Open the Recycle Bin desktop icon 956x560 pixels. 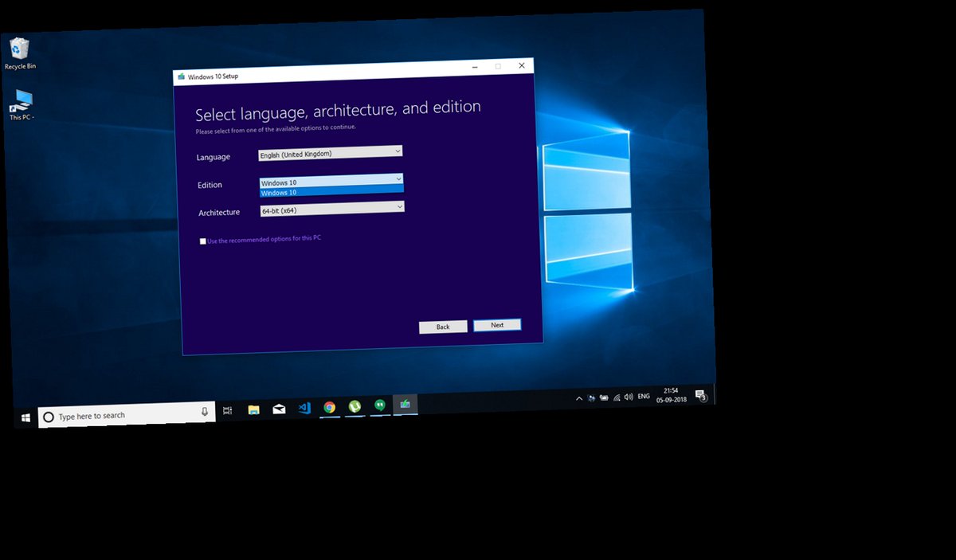(20, 54)
